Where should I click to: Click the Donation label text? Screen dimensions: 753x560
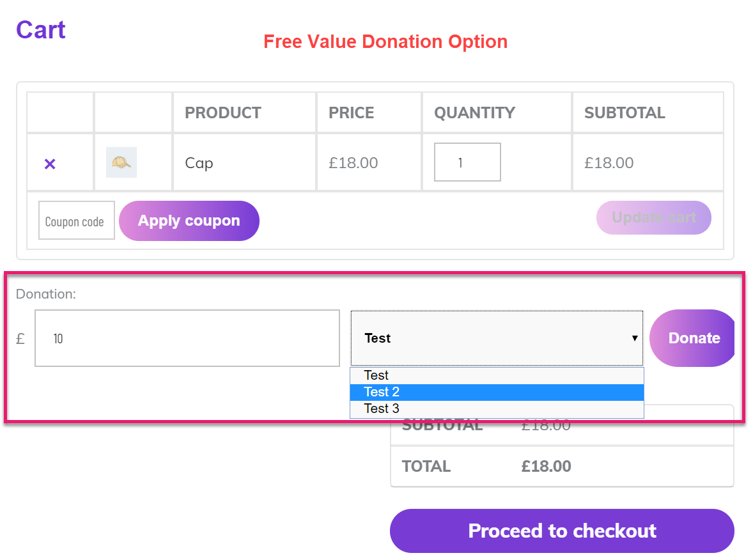click(x=46, y=295)
